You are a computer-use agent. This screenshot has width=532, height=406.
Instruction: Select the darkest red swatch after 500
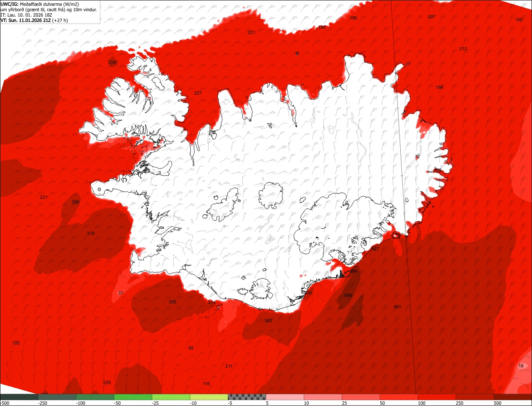(513, 397)
